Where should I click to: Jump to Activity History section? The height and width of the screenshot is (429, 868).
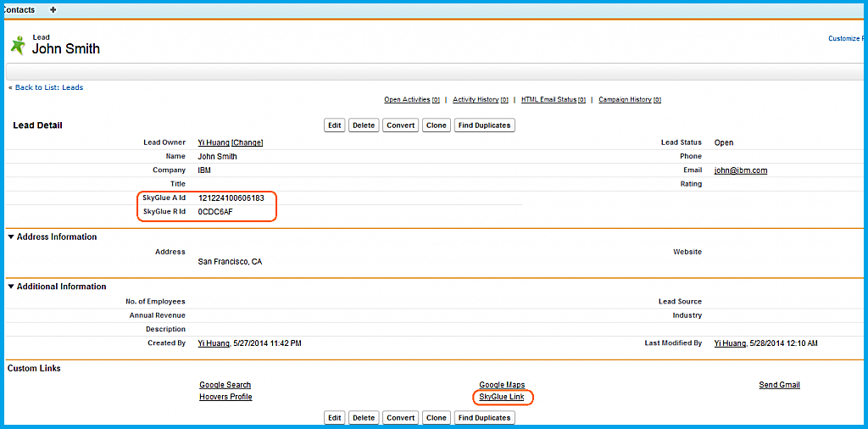[476, 100]
